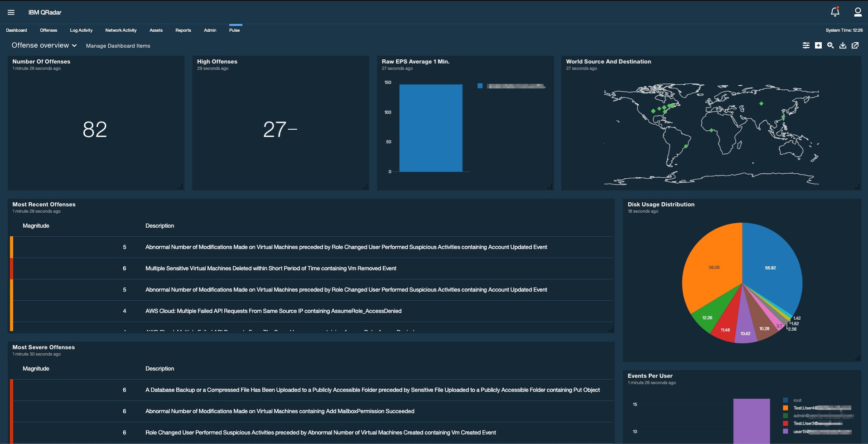Image resolution: width=868 pixels, height=444 pixels.
Task: Open the dashboard filter settings sliders icon
Action: 806,45
